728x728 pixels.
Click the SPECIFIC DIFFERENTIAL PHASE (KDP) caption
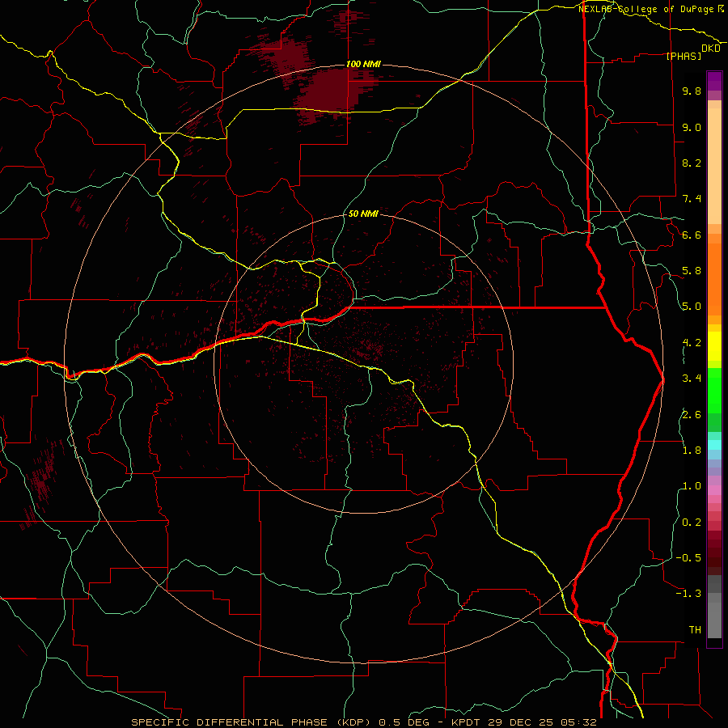250,722
